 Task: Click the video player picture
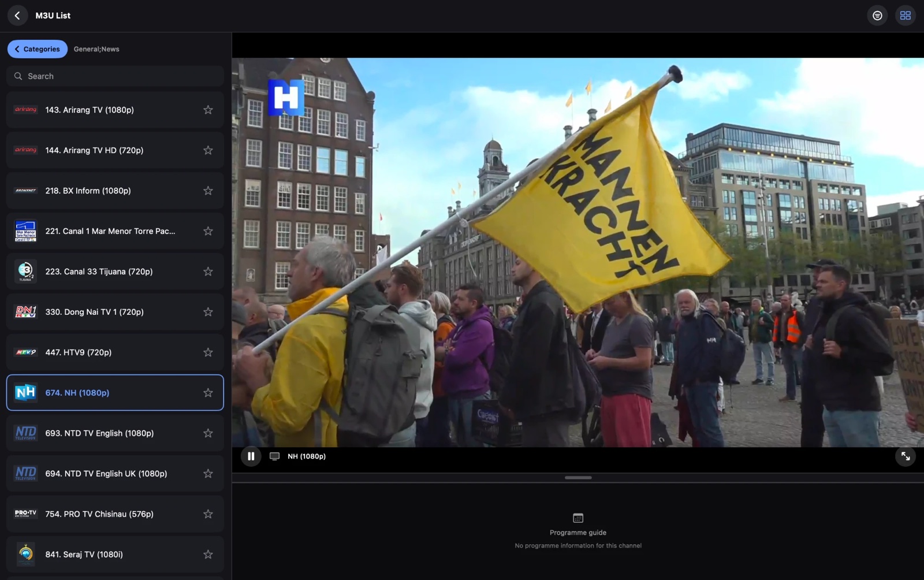(578, 252)
